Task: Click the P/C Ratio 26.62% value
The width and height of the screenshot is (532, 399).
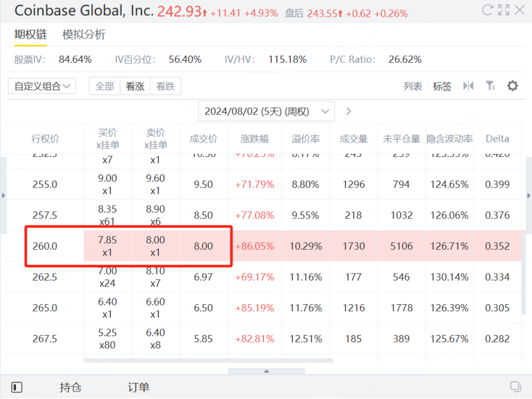Action: tap(405, 60)
